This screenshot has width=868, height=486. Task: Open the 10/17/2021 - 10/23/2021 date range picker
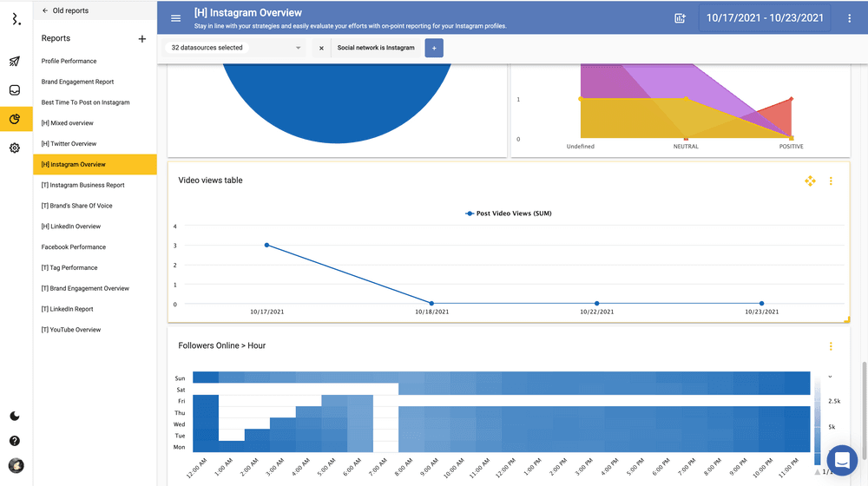click(x=765, y=18)
